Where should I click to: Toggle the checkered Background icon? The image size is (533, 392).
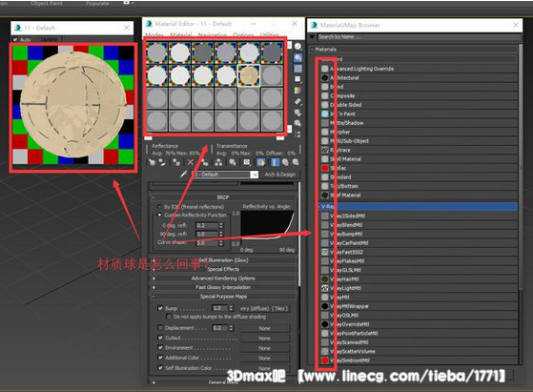(297, 69)
